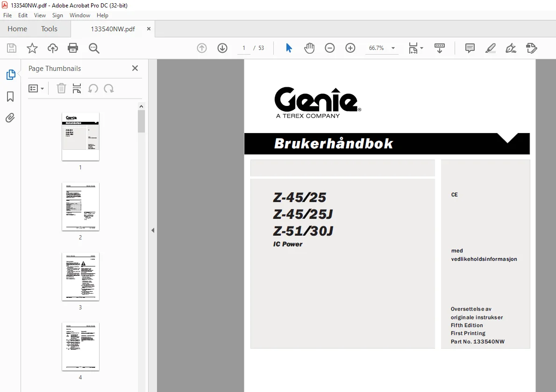The height and width of the screenshot is (392, 556).
Task: Switch to the Tools tab
Action: [x=49, y=28]
